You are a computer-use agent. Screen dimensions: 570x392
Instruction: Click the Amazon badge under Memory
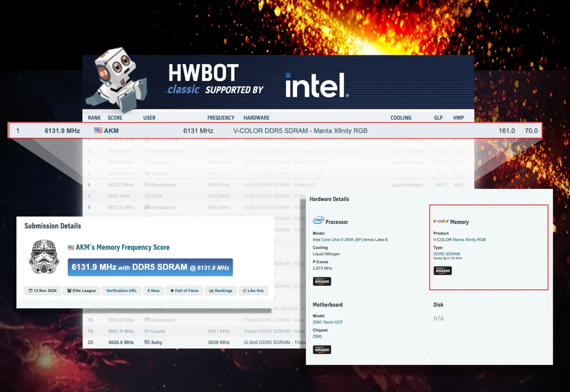coord(442,270)
